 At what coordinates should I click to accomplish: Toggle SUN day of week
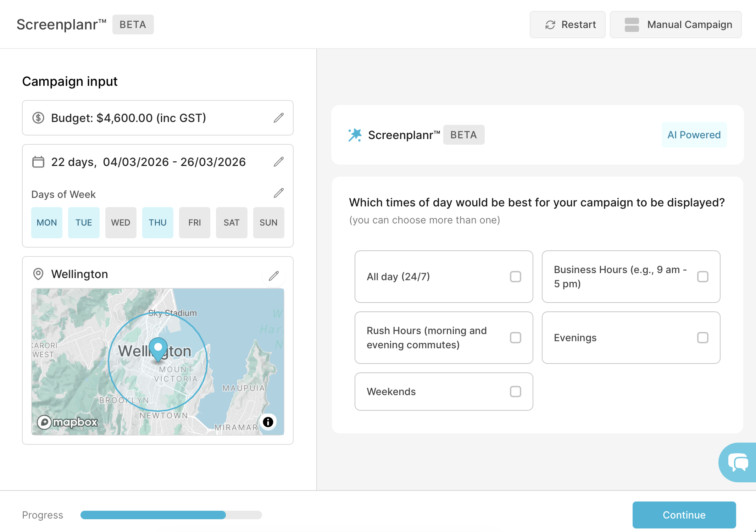pyautogui.click(x=269, y=223)
